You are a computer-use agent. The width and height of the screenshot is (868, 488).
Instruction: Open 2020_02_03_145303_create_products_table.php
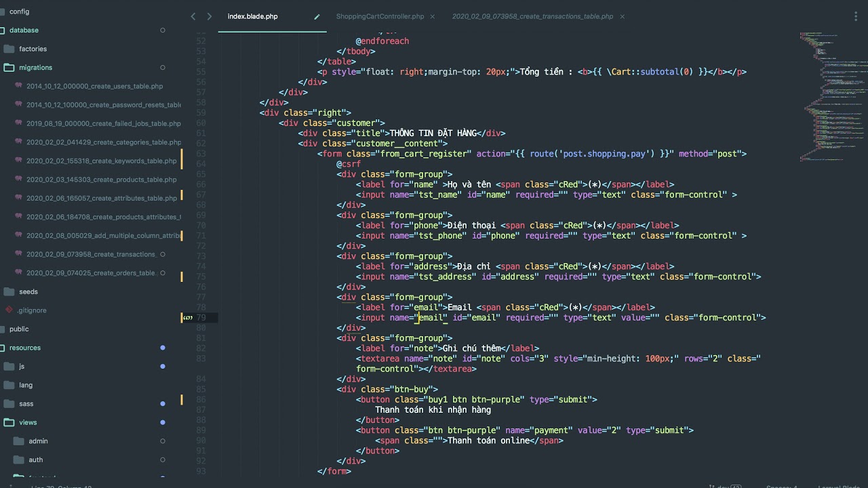point(101,180)
